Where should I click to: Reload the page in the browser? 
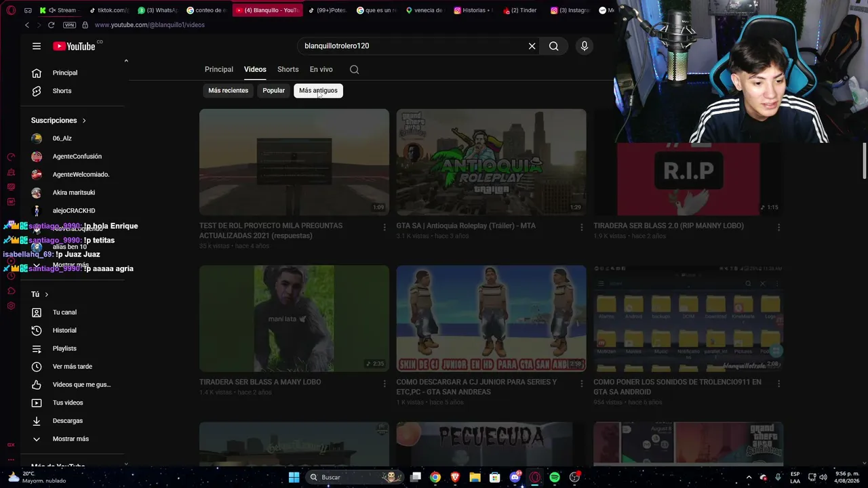(x=51, y=25)
